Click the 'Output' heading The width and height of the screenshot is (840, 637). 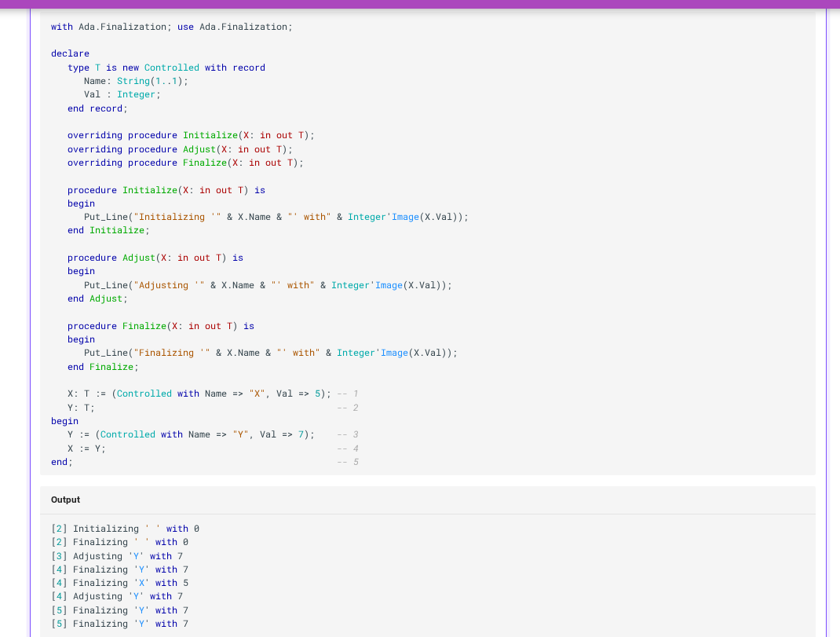(65, 500)
